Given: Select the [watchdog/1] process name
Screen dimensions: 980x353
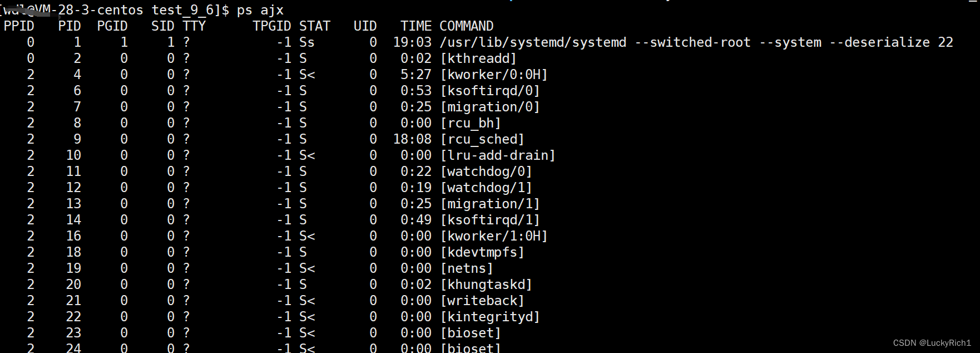Looking at the screenshot, I should point(486,188).
